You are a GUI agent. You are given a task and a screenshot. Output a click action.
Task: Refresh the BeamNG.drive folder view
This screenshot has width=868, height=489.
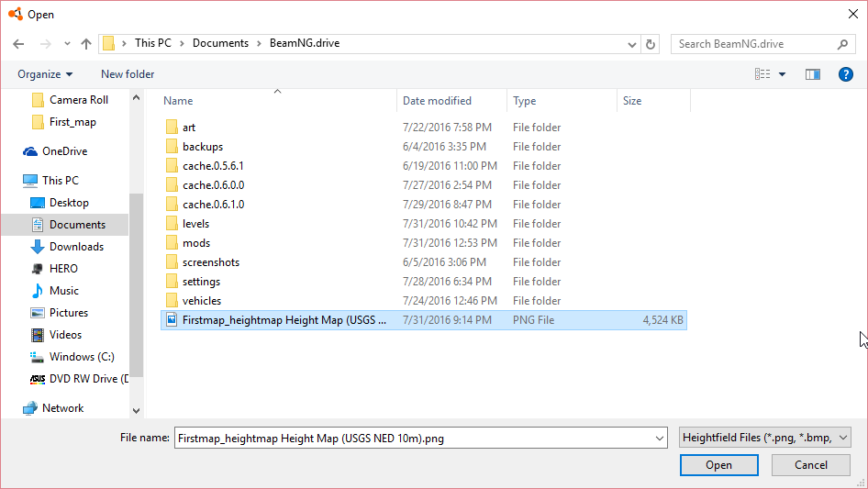pos(651,44)
